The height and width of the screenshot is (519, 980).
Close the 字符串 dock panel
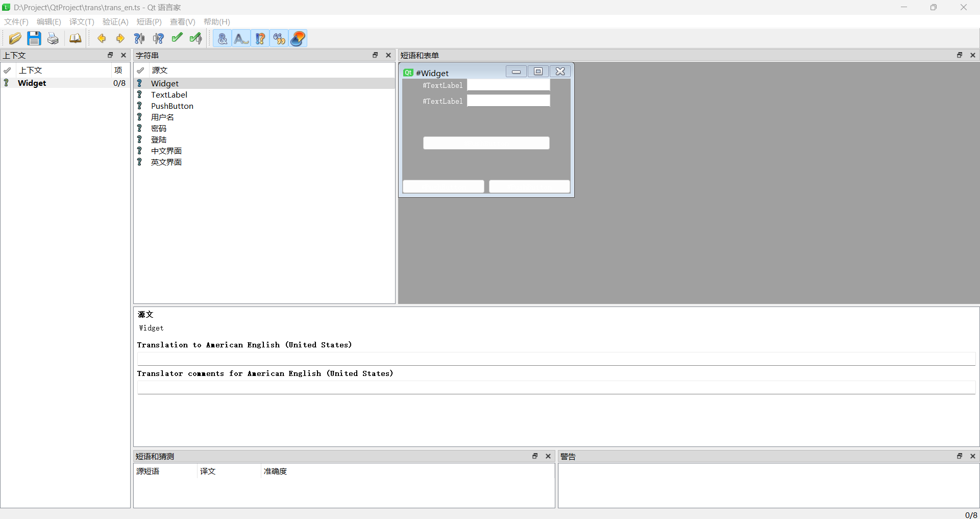388,55
